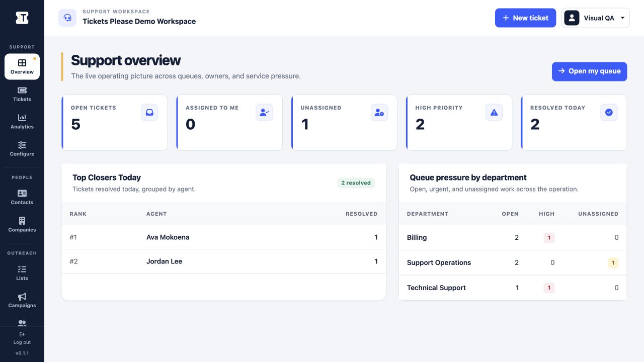This screenshot has height=362, width=644.
Task: Click the v0.1.1 version label
Action: (22, 353)
